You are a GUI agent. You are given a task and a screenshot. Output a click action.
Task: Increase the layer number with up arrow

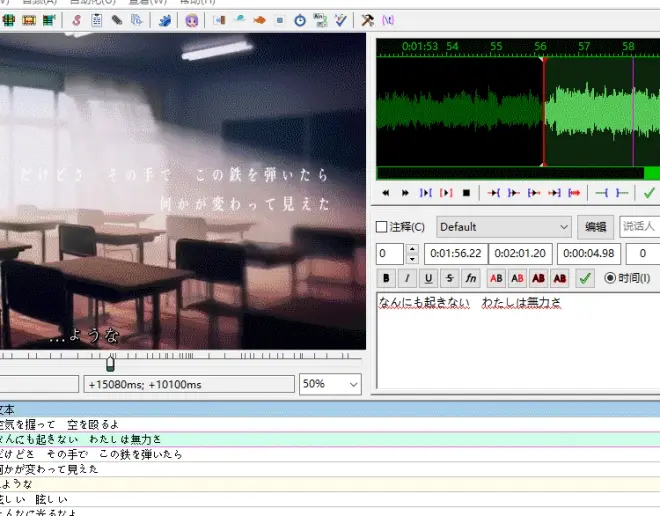pos(412,249)
